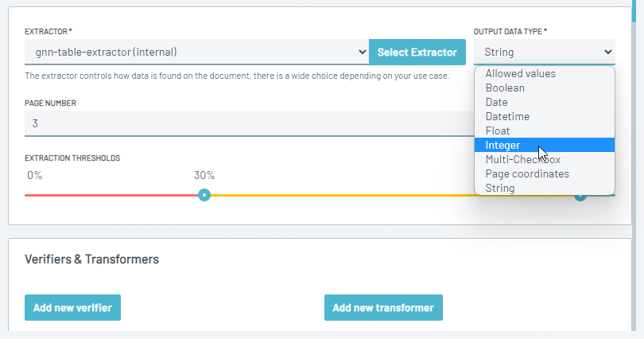Click Add new transformer button

383,307
